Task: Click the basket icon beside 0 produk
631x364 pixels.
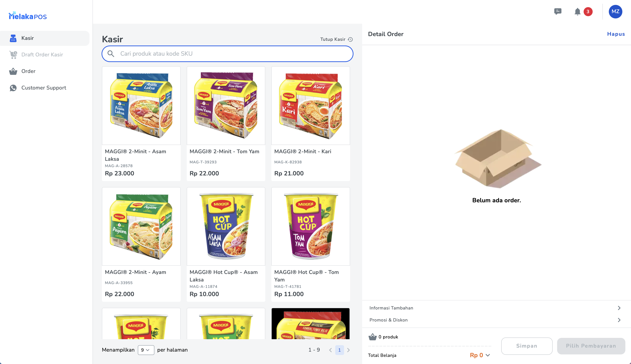Action: pos(372,337)
